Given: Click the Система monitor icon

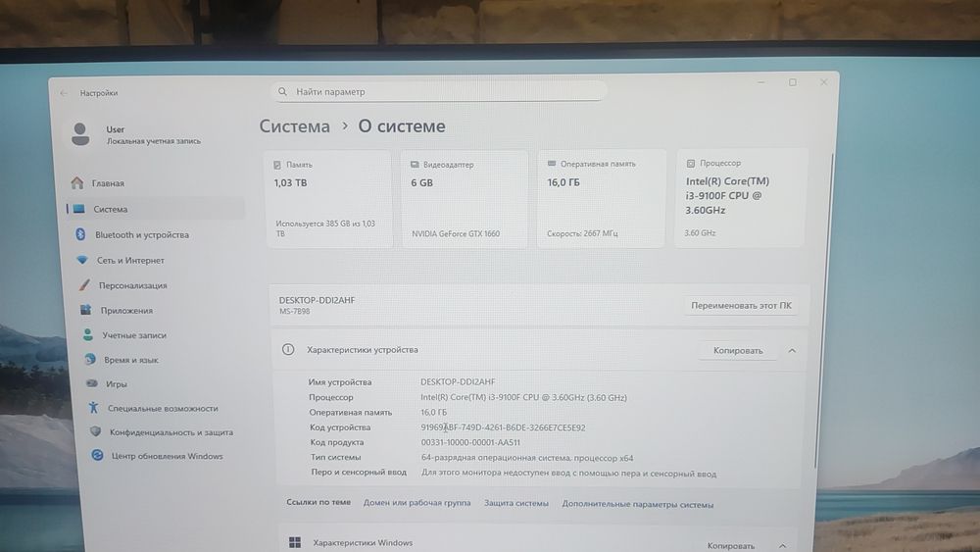Looking at the screenshot, I should 79,209.
